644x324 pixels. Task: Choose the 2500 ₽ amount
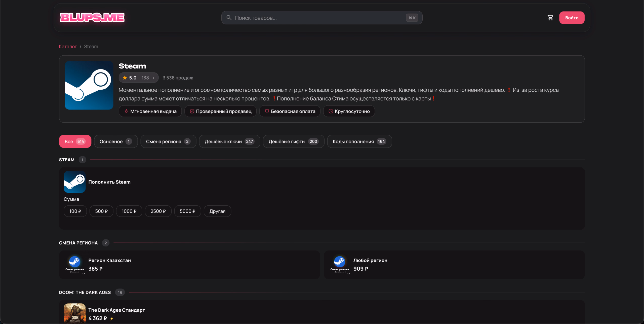[158, 211]
